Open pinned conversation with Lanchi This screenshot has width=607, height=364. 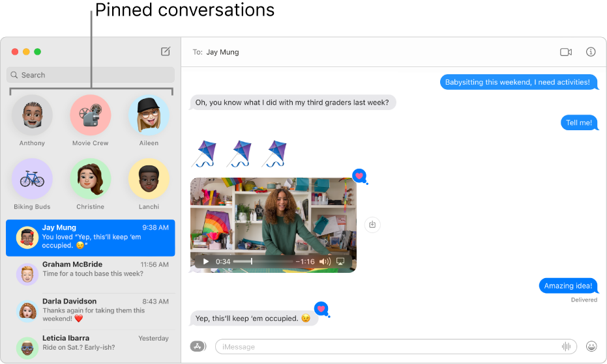(149, 184)
